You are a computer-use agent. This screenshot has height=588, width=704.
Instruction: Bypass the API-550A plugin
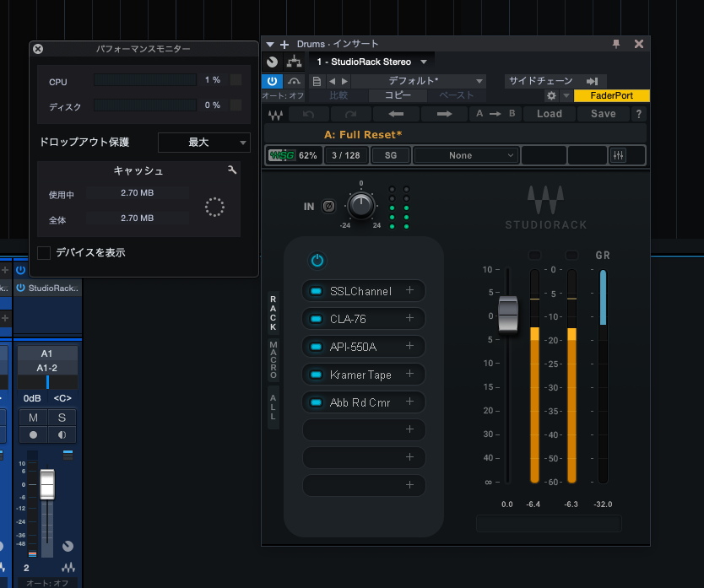(x=316, y=347)
